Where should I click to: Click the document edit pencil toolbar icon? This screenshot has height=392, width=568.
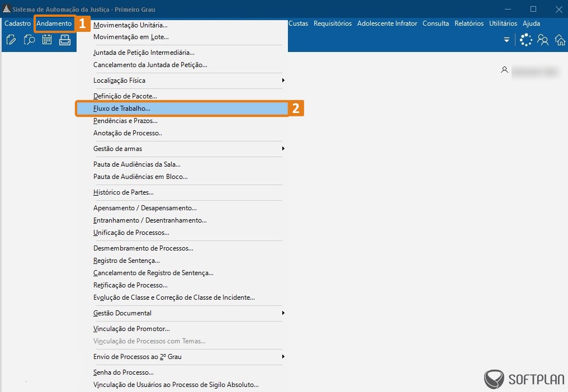coord(11,40)
